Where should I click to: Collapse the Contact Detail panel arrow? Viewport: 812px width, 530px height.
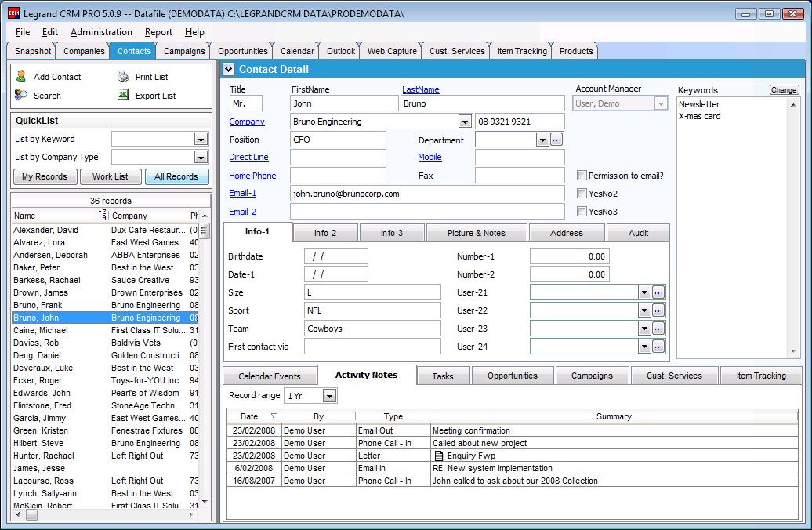tap(228, 70)
